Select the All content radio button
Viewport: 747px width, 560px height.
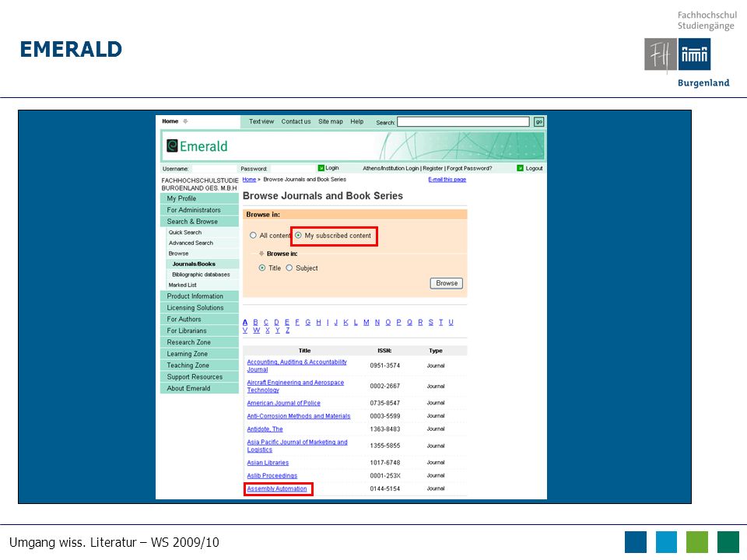253,235
